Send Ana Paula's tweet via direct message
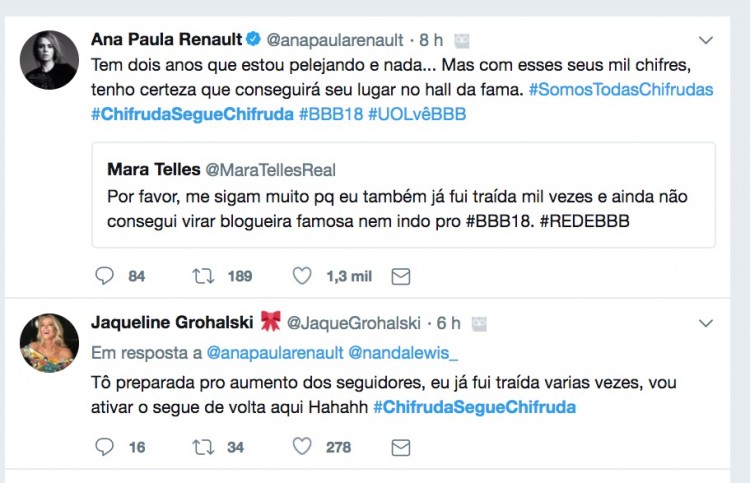This screenshot has width=750, height=483. 400,275
